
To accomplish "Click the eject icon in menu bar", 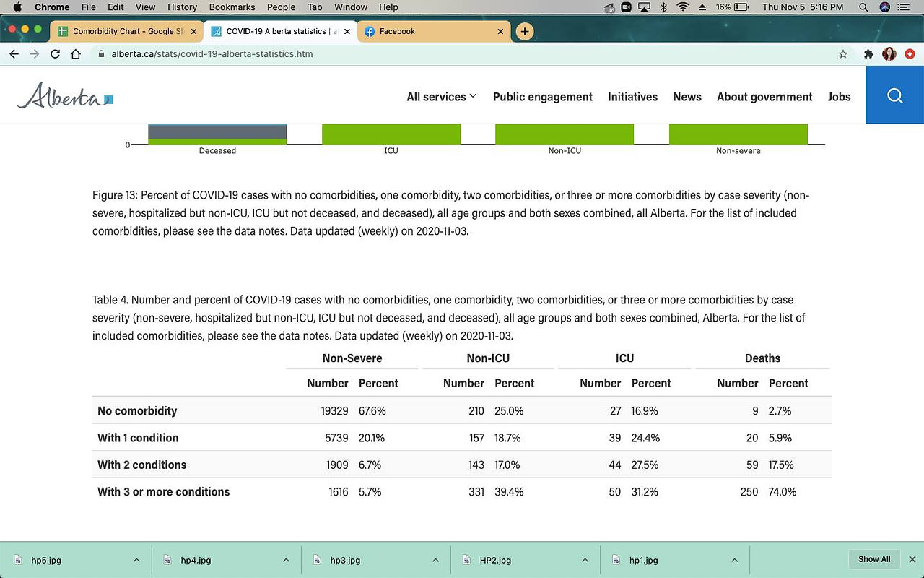I will click(702, 7).
